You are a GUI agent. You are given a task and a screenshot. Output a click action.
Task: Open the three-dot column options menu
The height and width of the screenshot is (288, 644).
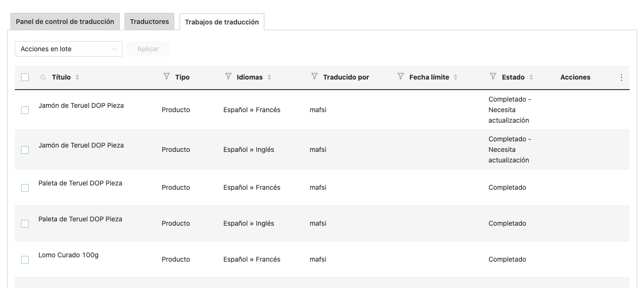621,78
